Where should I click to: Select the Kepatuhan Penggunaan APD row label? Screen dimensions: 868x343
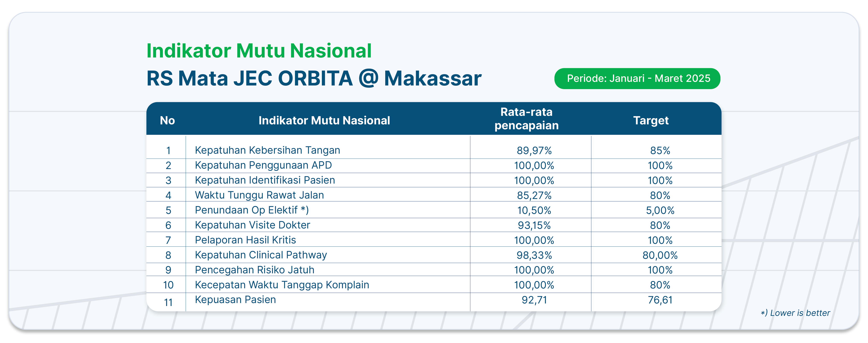263,165
